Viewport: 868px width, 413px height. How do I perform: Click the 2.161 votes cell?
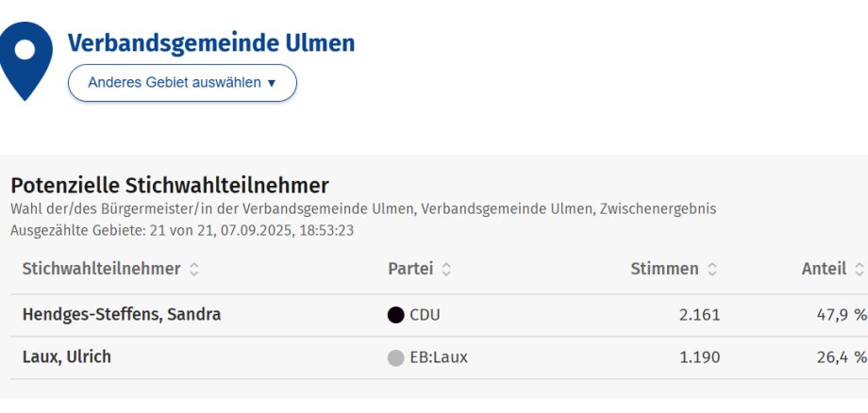tap(700, 315)
